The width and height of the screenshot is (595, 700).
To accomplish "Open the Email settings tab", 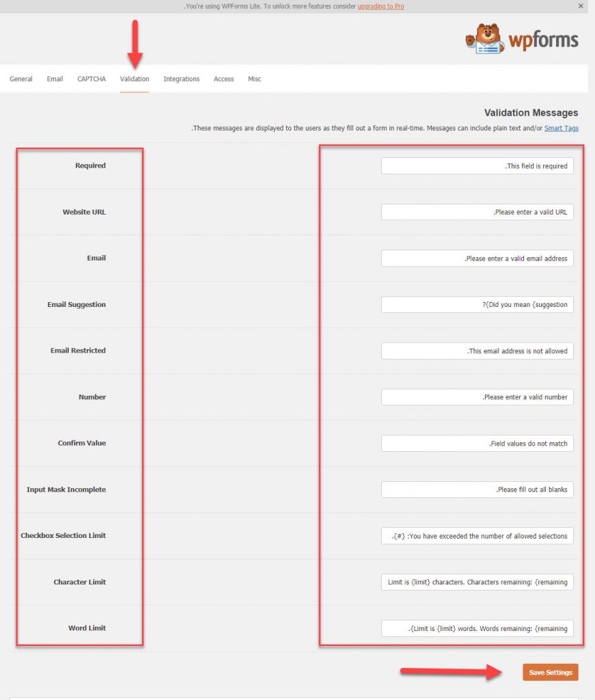I will tap(55, 79).
